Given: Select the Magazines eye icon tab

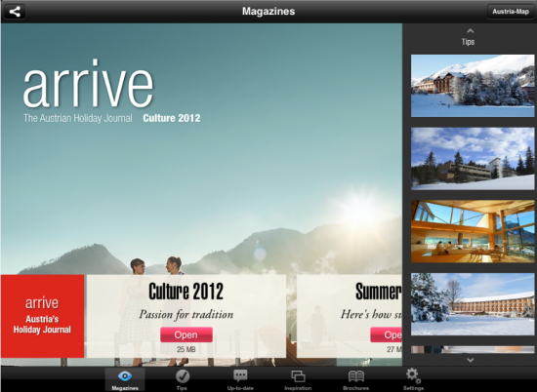Looking at the screenshot, I should [125, 379].
